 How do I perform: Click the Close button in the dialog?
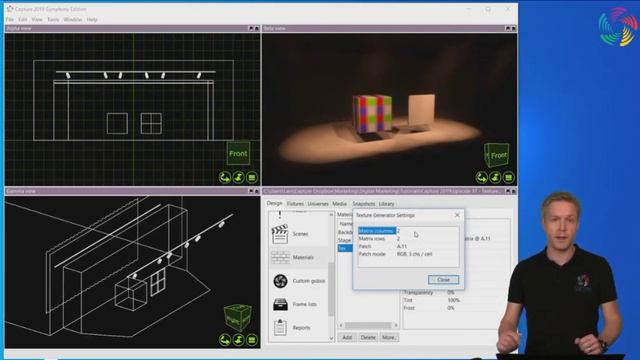[x=443, y=280]
